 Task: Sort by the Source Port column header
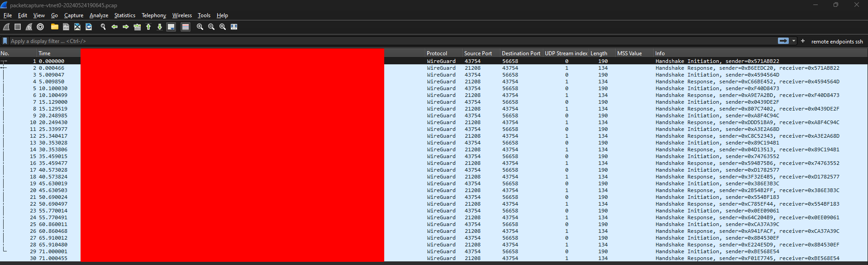coord(481,53)
